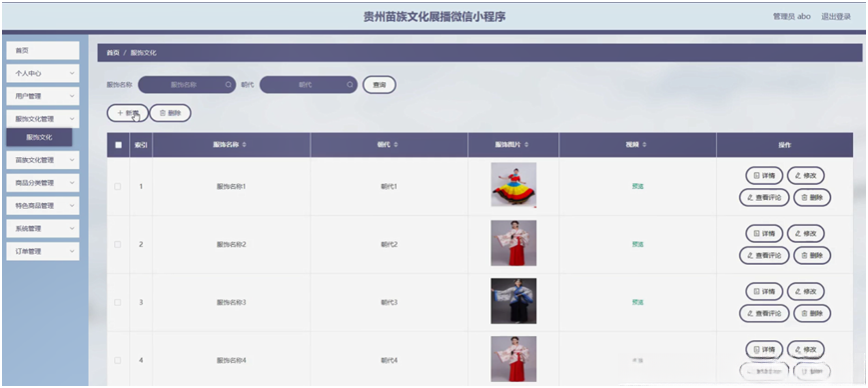868x388 pixels.
Task: Expand the 系统管理 sidebar menu
Action: [x=43, y=228]
